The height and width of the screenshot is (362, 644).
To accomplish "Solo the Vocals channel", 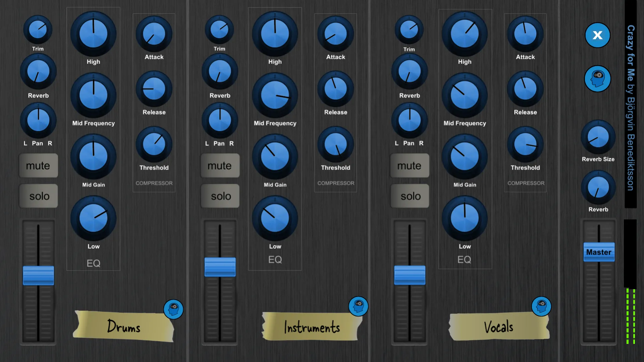I will pos(409,196).
